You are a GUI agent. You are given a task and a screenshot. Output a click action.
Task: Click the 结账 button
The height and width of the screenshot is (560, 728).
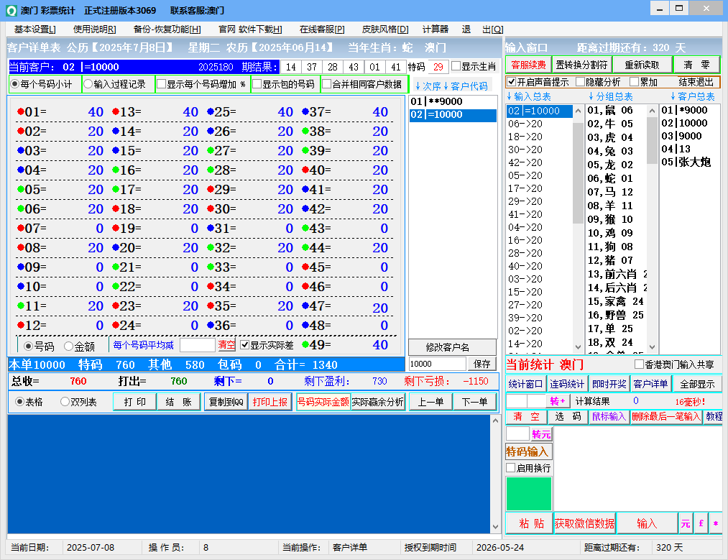pos(178,402)
